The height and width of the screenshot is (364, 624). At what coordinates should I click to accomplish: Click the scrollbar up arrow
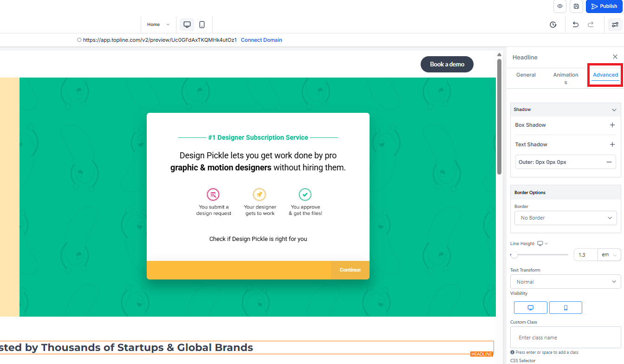pos(500,54)
